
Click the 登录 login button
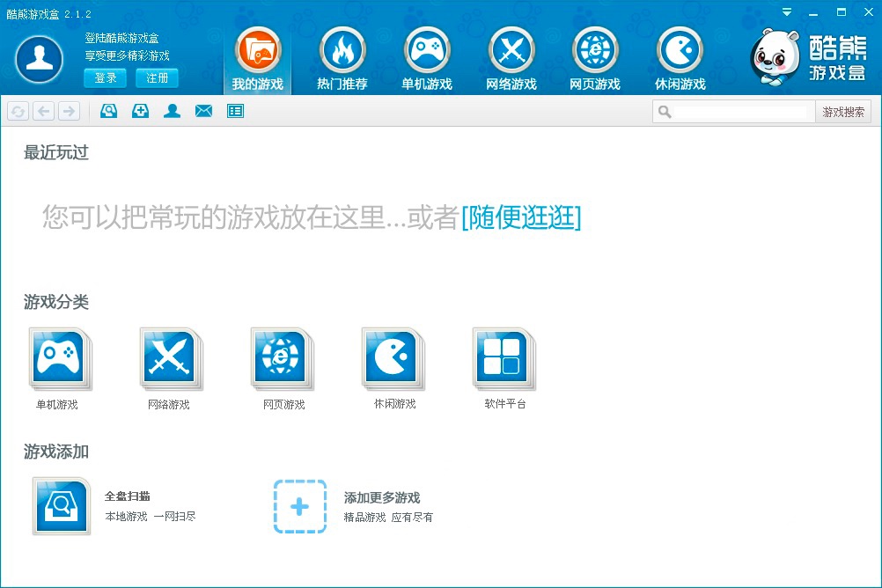click(x=106, y=78)
